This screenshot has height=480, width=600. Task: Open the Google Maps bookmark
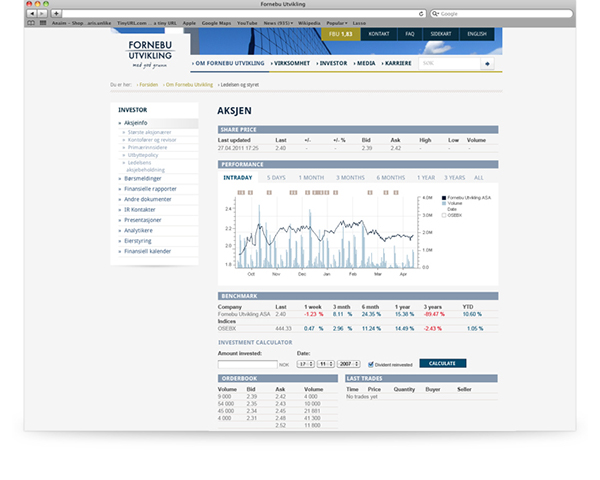point(217,23)
